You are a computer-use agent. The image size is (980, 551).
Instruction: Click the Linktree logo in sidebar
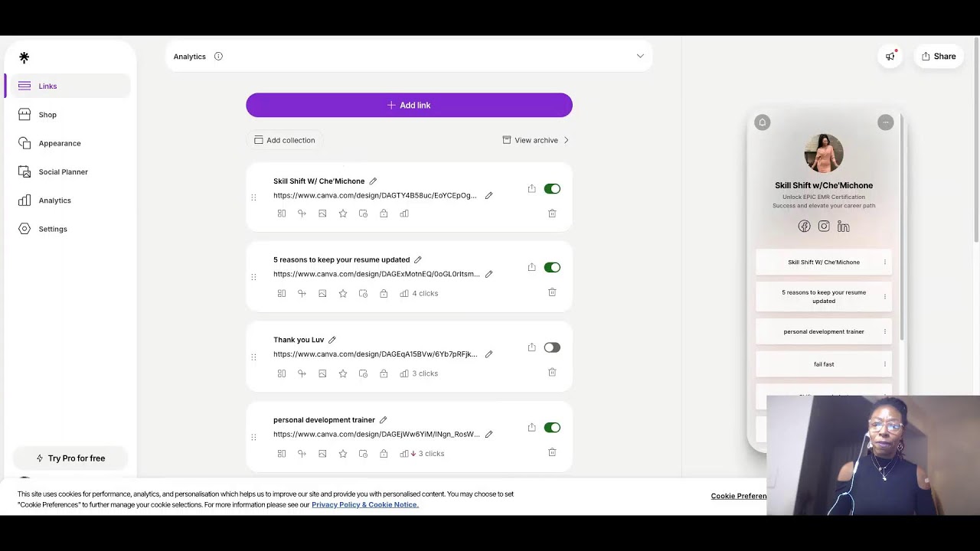coord(24,57)
